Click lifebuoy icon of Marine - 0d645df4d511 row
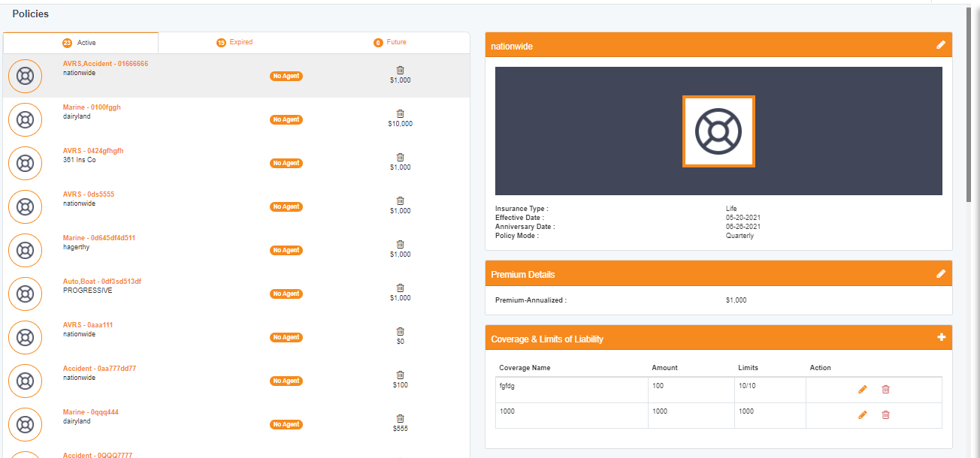This screenshot has height=458, width=980. 26,250
